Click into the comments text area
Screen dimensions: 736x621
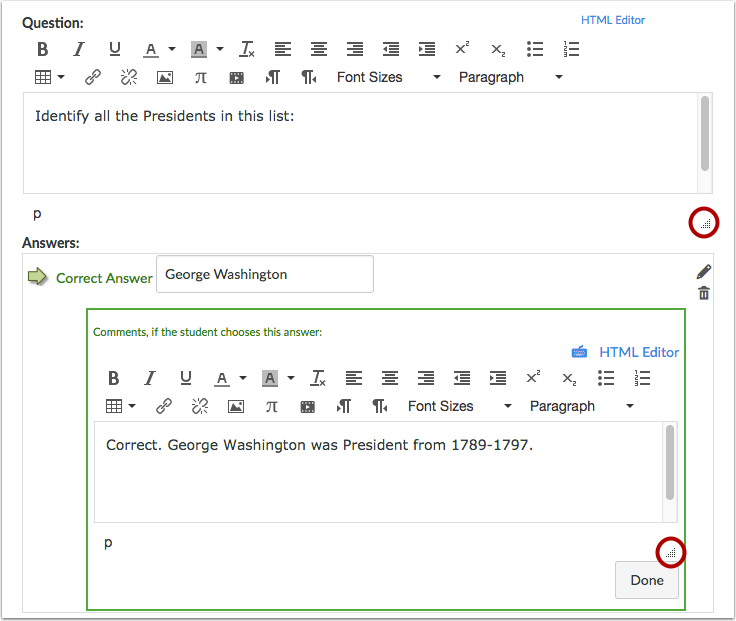378,472
